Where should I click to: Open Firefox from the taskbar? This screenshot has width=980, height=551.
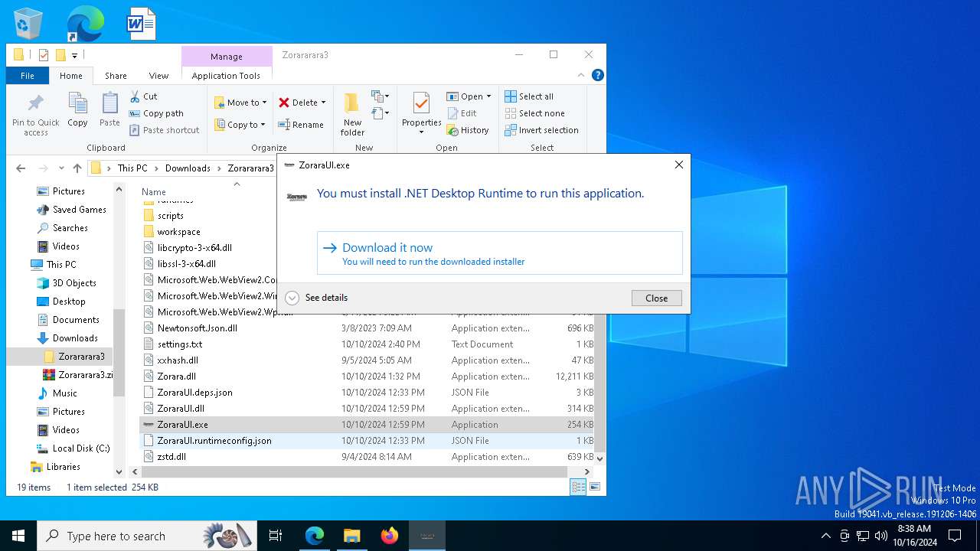coord(390,536)
